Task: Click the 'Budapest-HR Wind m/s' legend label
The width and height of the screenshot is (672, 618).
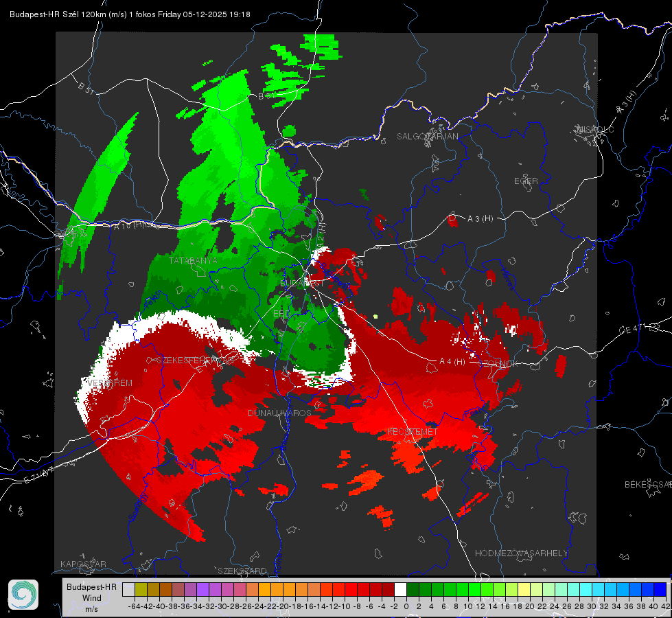Action: coord(92,597)
